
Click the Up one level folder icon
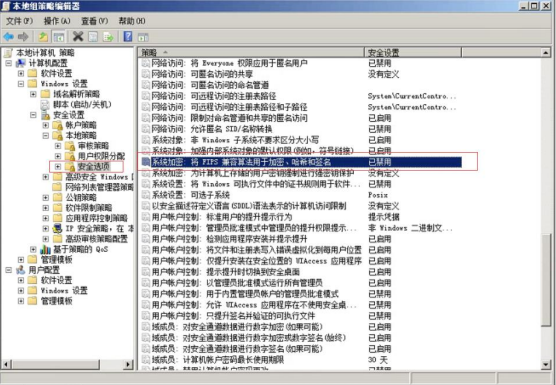(x=43, y=37)
